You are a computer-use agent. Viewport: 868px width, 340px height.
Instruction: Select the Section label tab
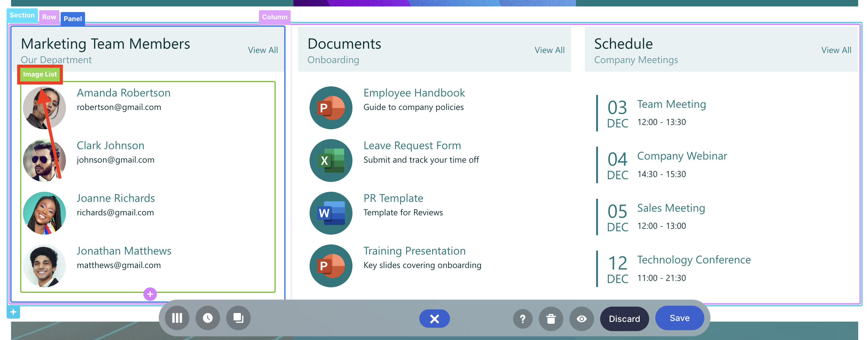[x=22, y=15]
